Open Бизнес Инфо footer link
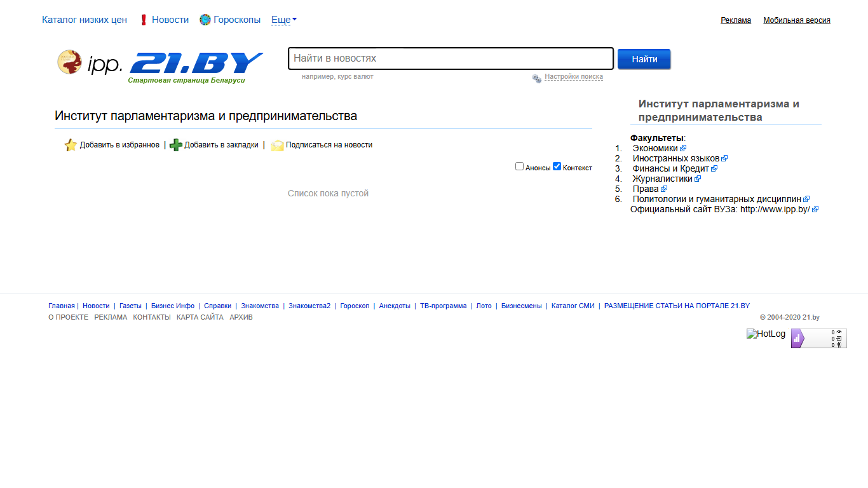 173,306
